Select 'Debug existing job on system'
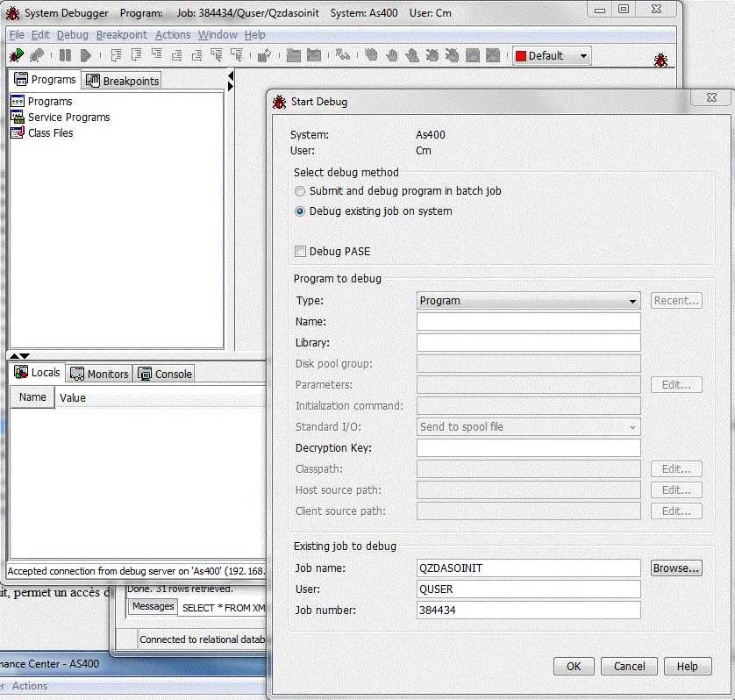The image size is (735, 700). 300,211
